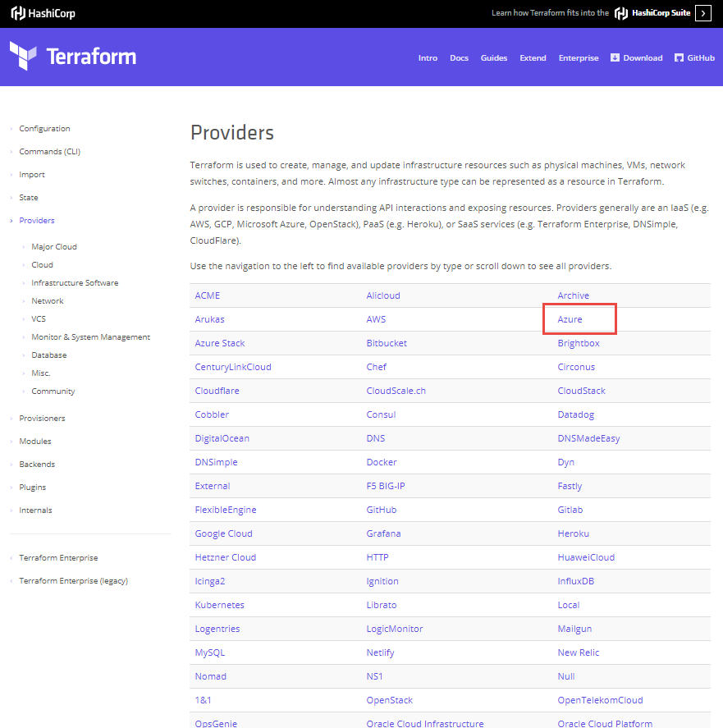Open the Bitbucket provider link
723x728 pixels.
pos(387,344)
